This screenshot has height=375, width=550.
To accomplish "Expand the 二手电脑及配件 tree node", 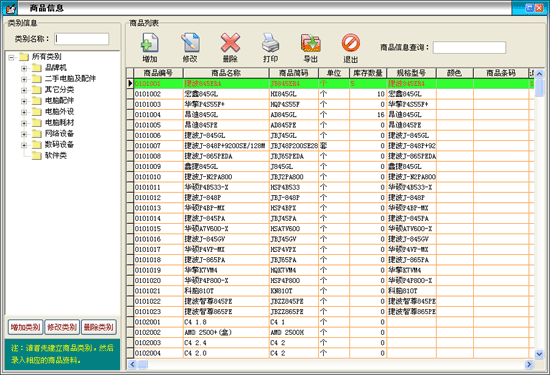I will pos(24,79).
